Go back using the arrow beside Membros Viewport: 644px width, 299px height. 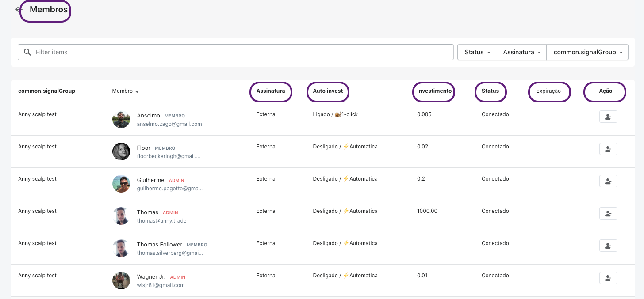[18, 9]
